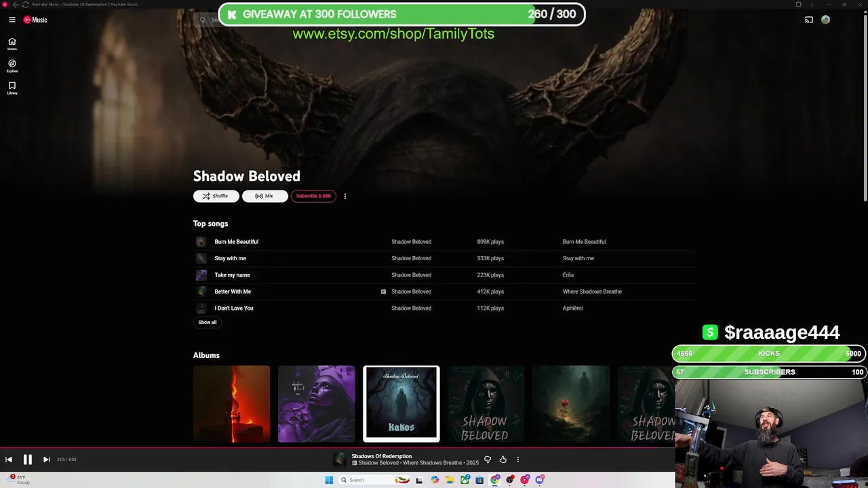Screen dimensions: 868x488
Task: Like Shadows Of Redemption
Action: 502,460
